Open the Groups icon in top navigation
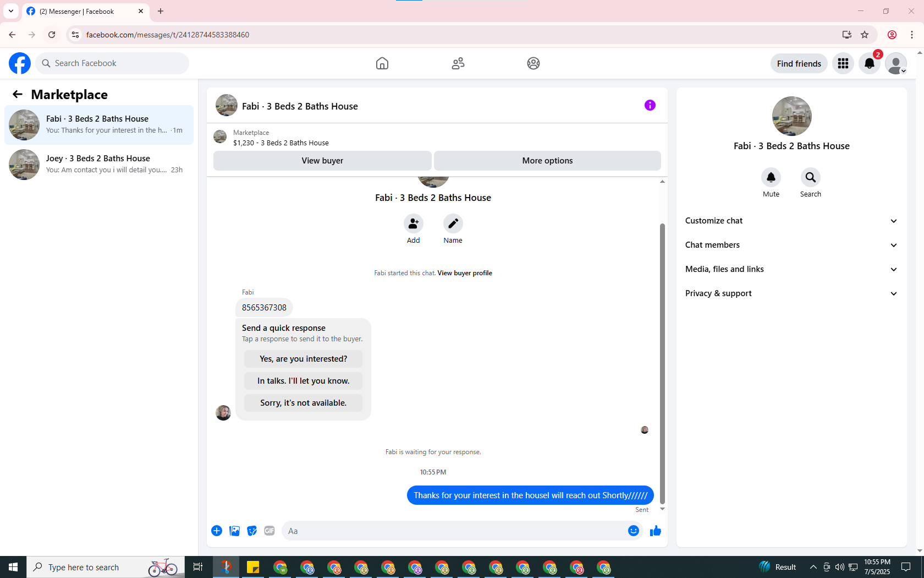 click(x=533, y=63)
